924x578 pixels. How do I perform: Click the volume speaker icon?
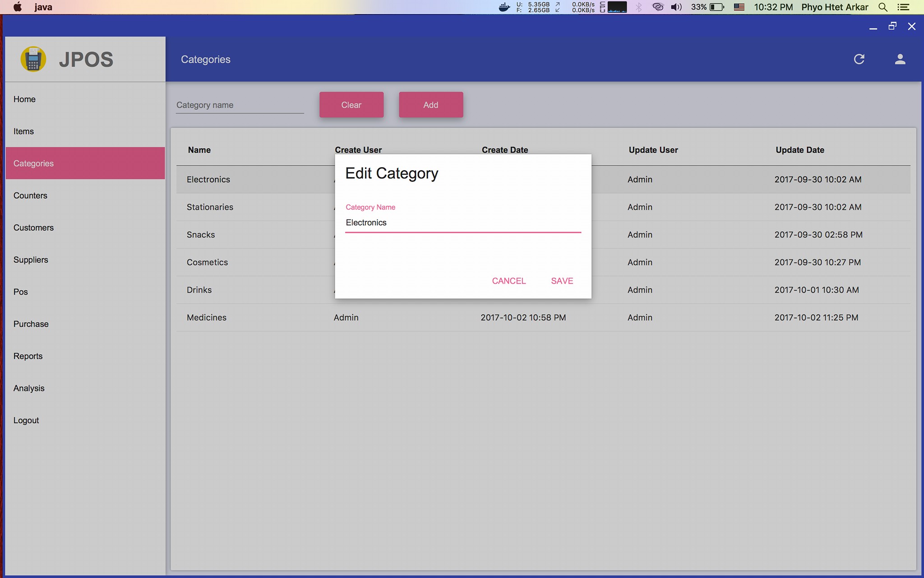(676, 7)
